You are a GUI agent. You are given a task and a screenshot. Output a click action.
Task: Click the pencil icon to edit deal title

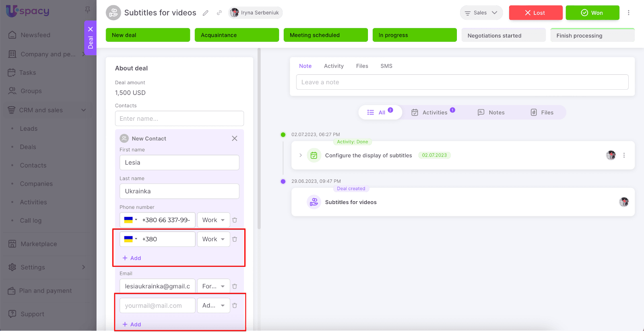[x=206, y=13]
